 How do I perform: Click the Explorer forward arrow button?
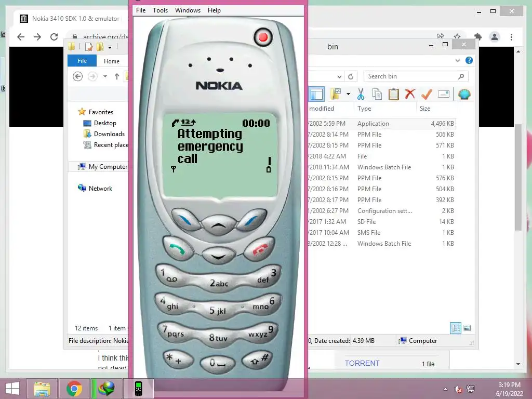tap(92, 76)
